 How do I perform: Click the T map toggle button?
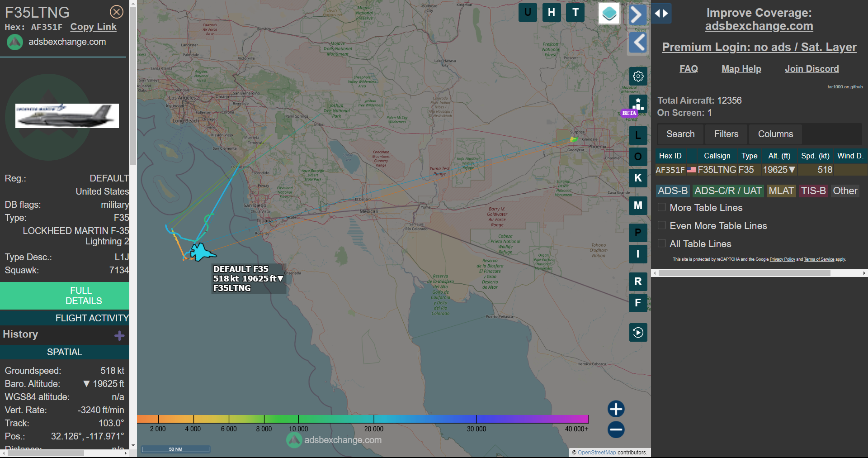point(576,12)
